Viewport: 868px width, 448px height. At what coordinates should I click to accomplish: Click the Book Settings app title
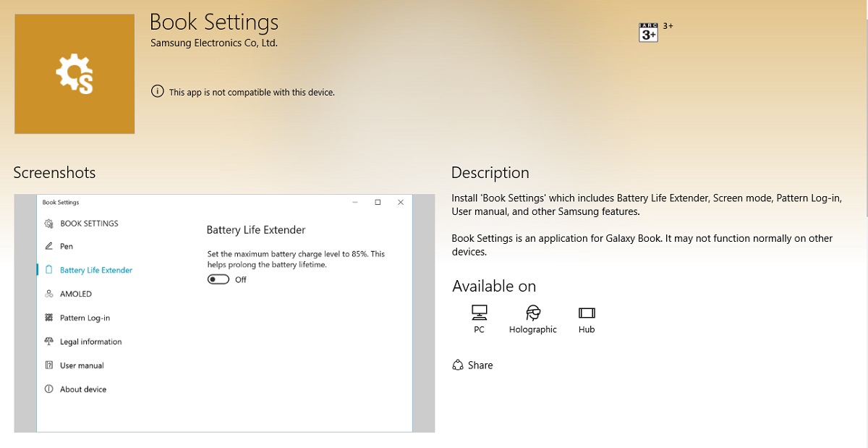tap(214, 21)
